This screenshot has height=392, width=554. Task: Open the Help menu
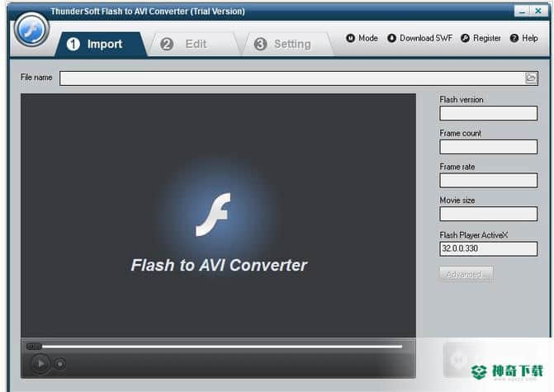(x=524, y=38)
